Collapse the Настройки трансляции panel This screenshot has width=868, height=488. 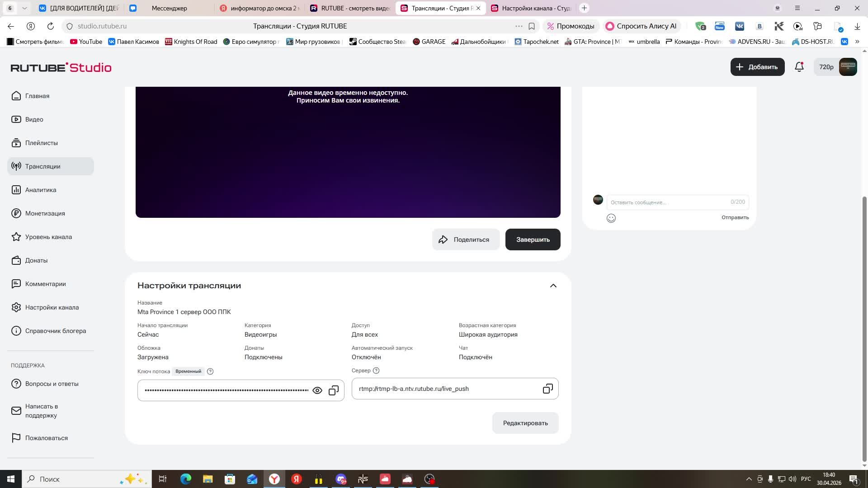tap(553, 286)
